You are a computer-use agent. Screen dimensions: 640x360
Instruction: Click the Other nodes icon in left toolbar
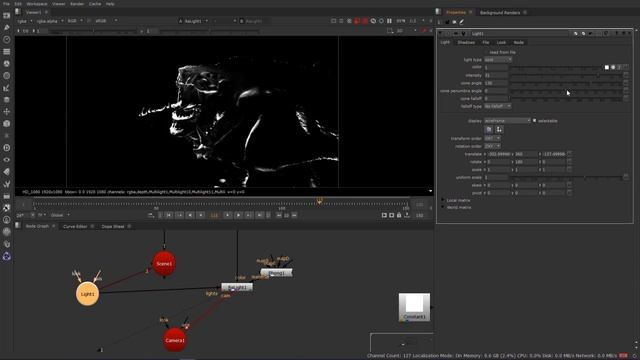[x=7, y=196]
